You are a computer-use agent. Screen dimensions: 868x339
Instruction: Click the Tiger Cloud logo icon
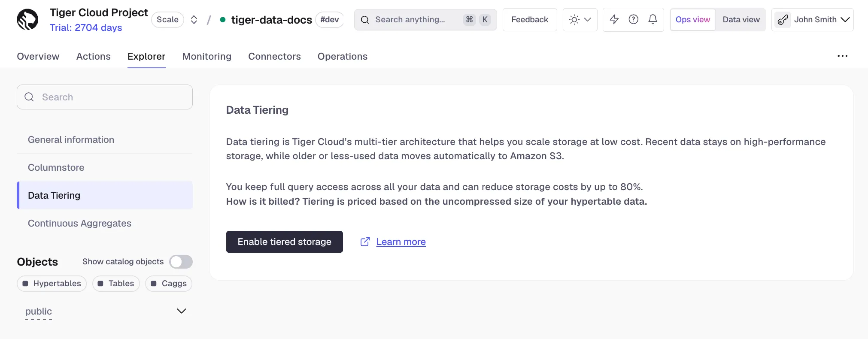coord(27,20)
